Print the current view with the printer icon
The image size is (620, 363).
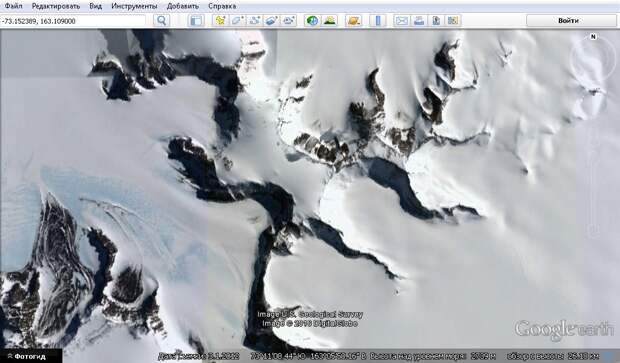[x=419, y=21]
